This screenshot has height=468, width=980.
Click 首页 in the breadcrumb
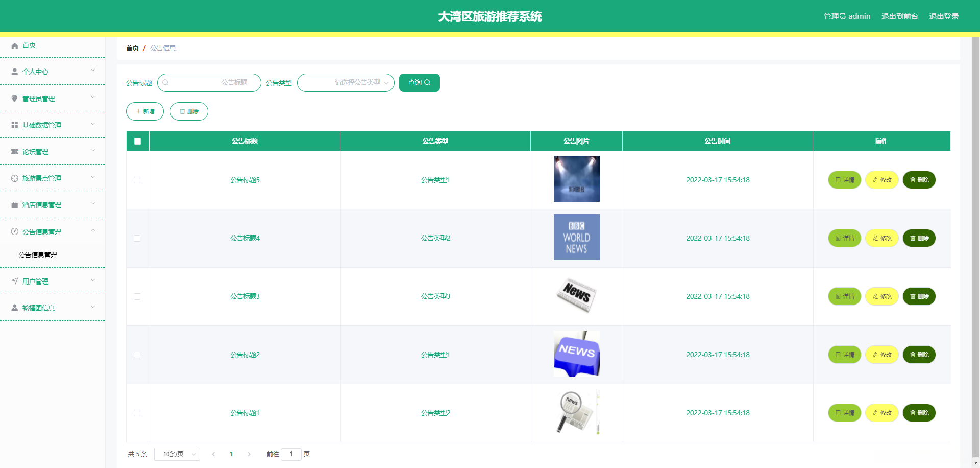pos(132,48)
